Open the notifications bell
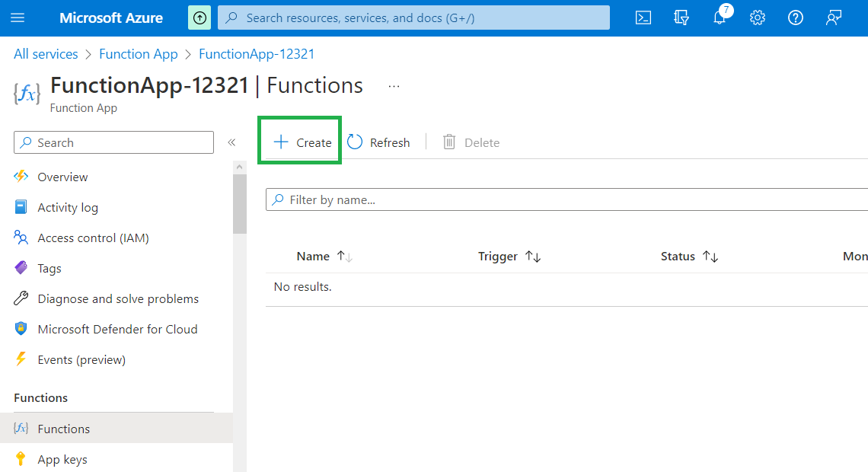 click(x=720, y=18)
